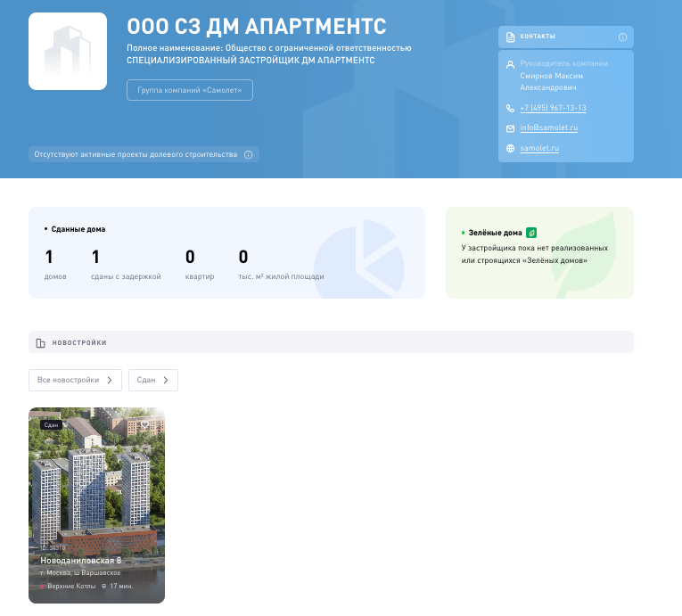Click the phone handset icon
Screen dimensions: 682x616
tap(510, 108)
